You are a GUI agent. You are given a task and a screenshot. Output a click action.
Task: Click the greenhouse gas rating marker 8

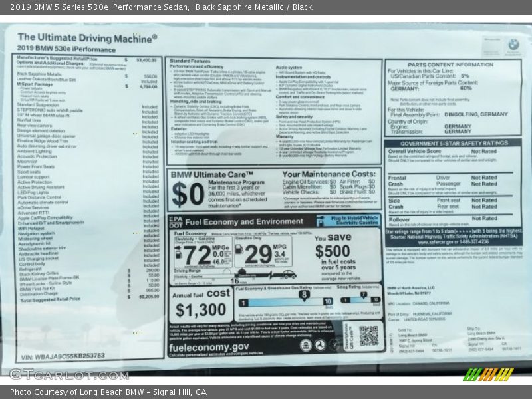tap(305, 295)
